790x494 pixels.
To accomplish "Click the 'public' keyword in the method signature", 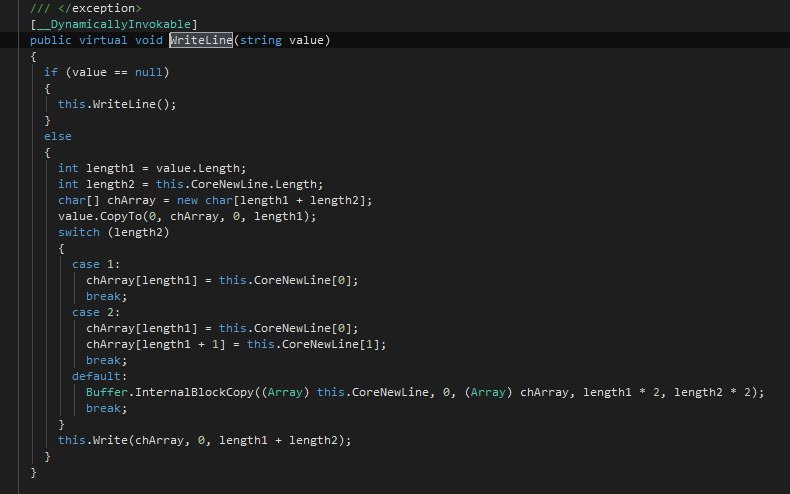I will point(50,40).
